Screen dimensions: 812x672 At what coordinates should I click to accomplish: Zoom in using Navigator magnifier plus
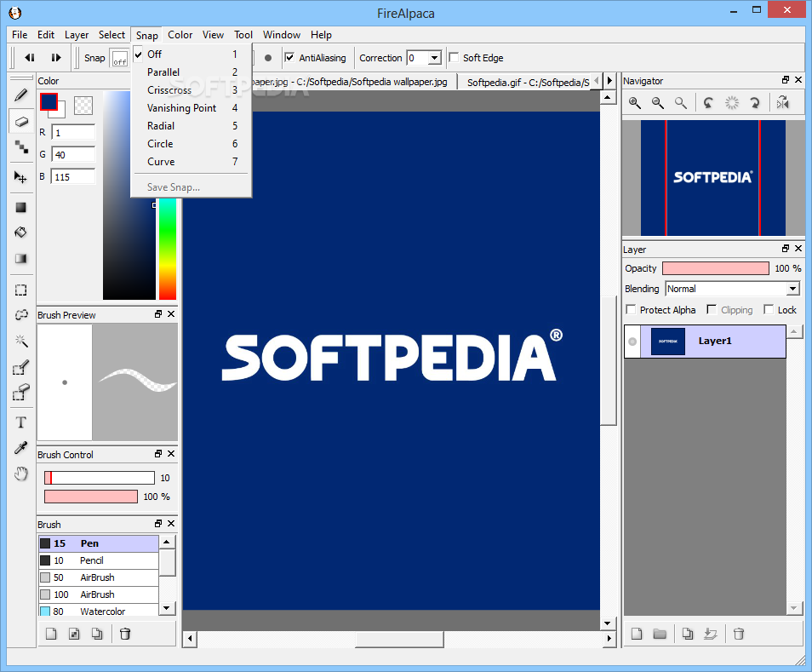click(635, 103)
